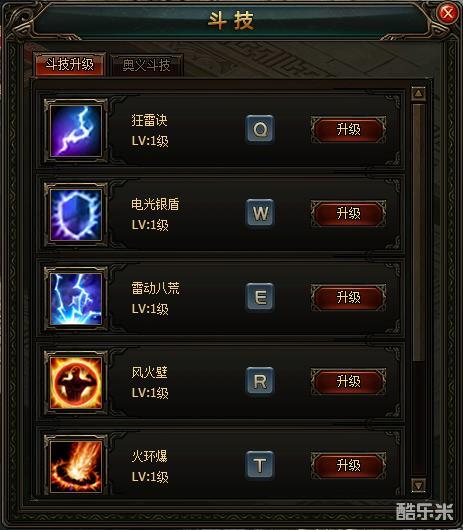The height and width of the screenshot is (530, 463).
Task: Close the 斗技 window with red X
Action: tap(448, 14)
